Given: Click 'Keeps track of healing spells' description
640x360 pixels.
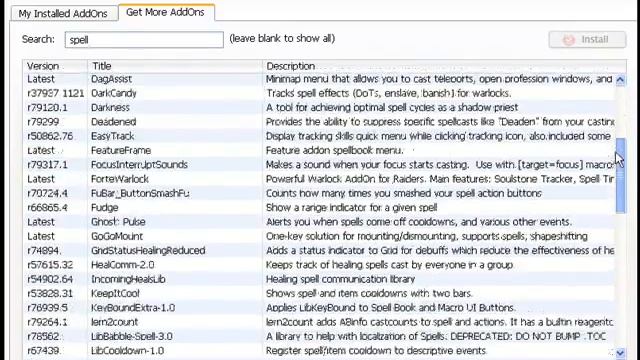Looking at the screenshot, I should [390, 265].
